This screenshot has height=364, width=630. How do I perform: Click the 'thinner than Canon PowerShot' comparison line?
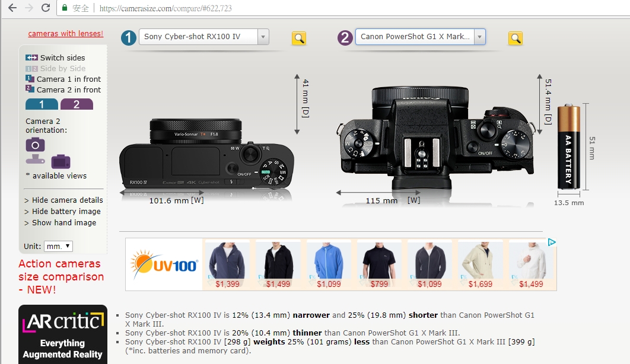tap(292, 333)
